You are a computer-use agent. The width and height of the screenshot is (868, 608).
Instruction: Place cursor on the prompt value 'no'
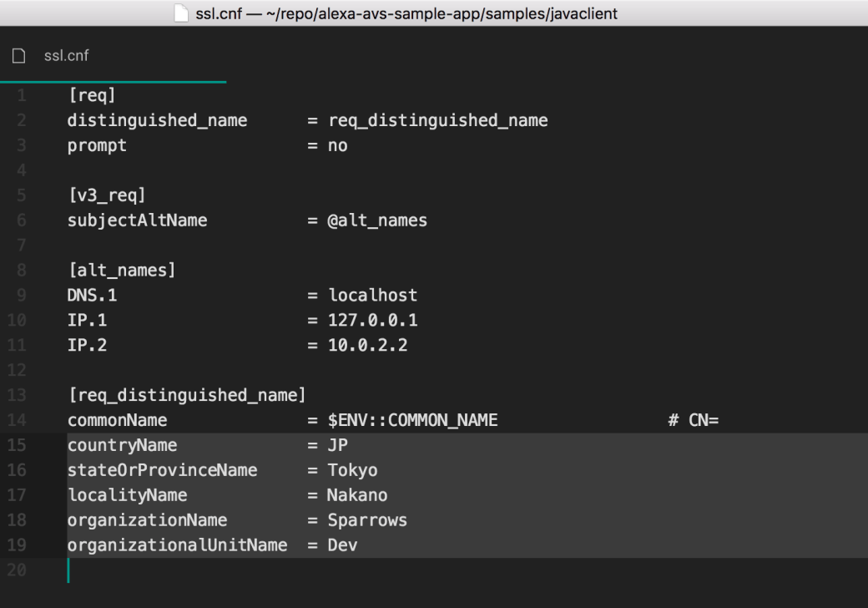(337, 145)
